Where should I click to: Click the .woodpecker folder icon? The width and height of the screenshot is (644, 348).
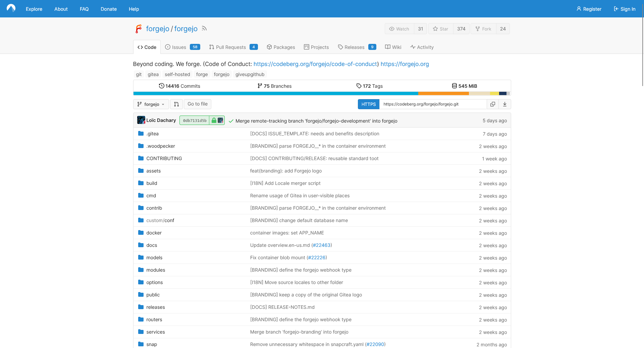[141, 146]
